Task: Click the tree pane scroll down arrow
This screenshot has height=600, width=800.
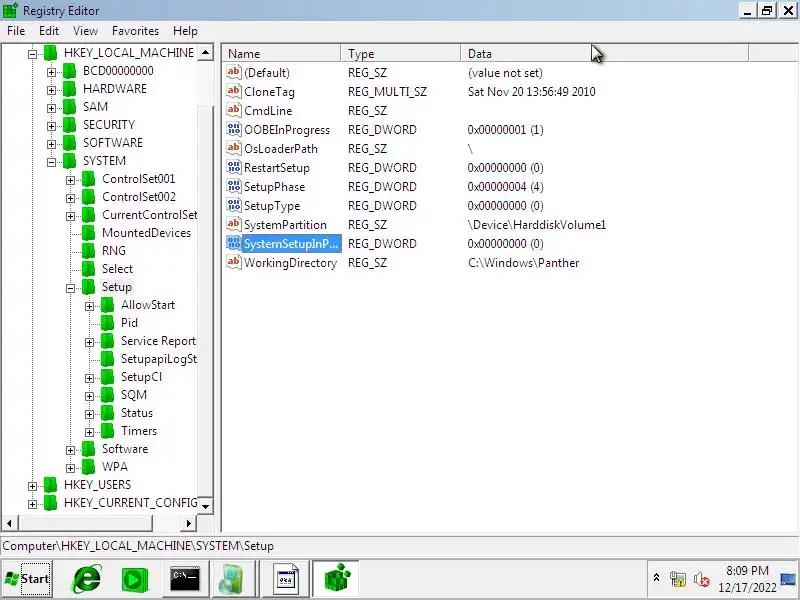Action: coord(206,506)
